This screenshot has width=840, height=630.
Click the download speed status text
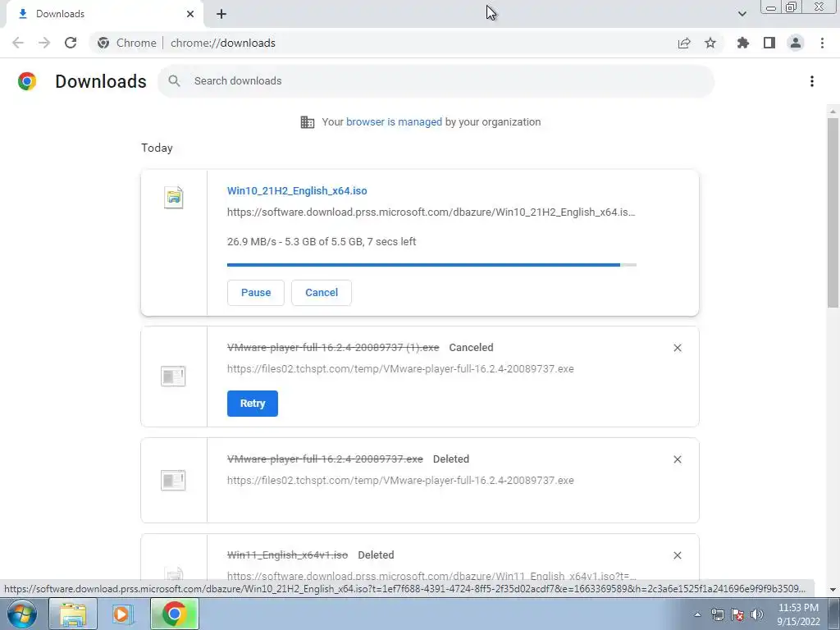322,242
